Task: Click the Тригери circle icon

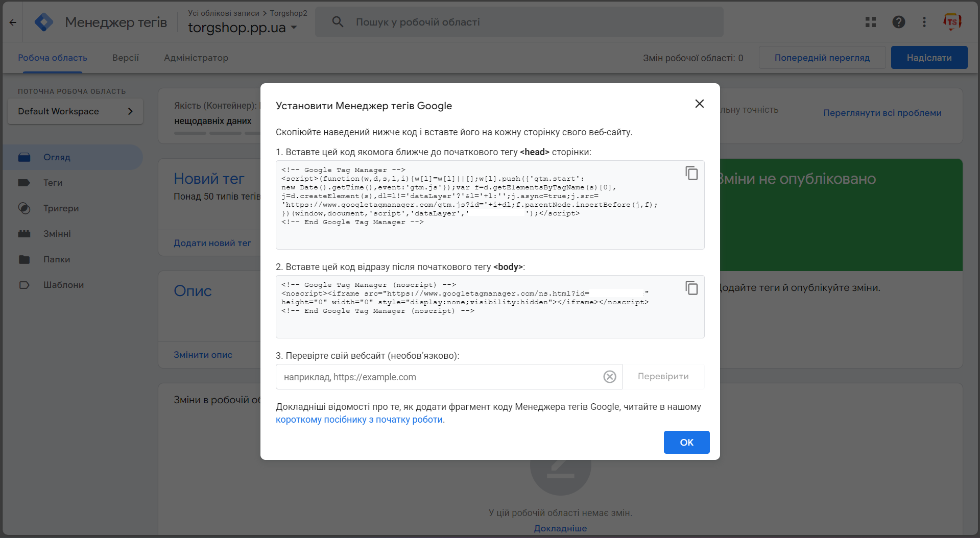Action: coord(24,208)
